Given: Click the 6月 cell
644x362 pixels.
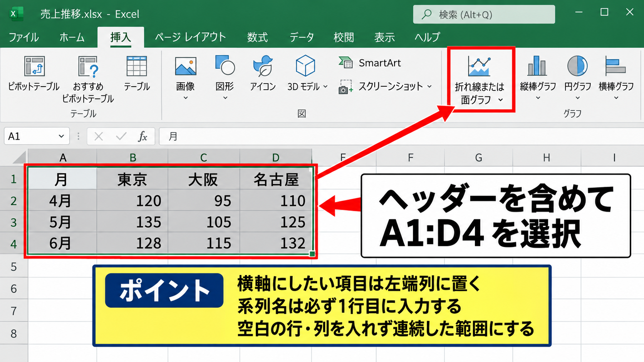Looking at the screenshot, I should [62, 243].
